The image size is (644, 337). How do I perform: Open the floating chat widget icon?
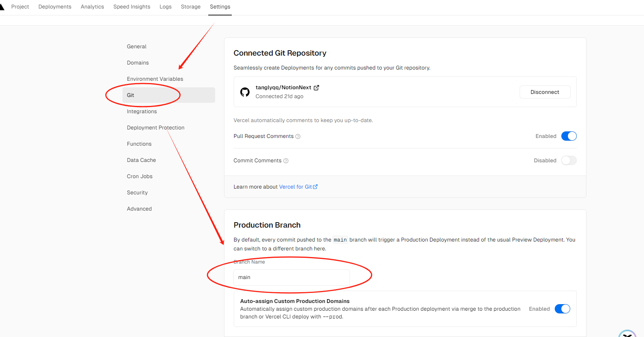point(627,334)
